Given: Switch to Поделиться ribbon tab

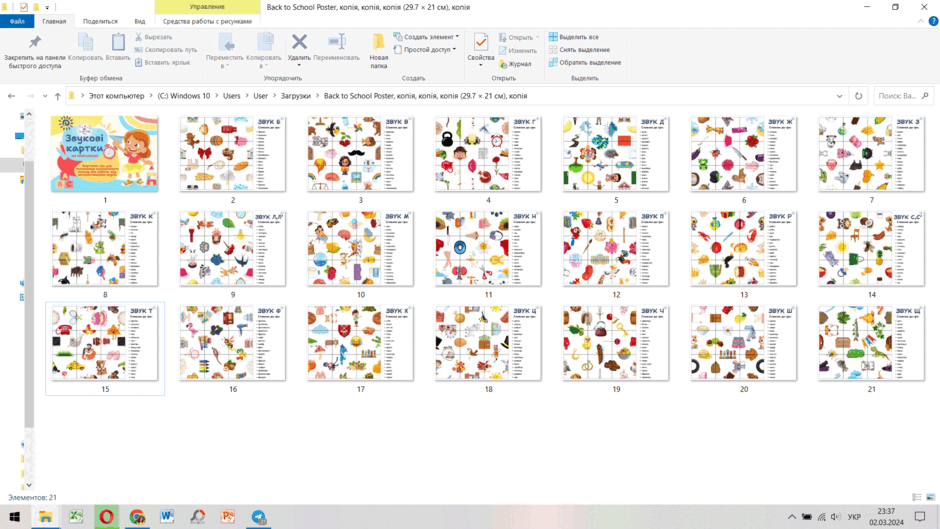Looking at the screenshot, I should coord(100,21).
